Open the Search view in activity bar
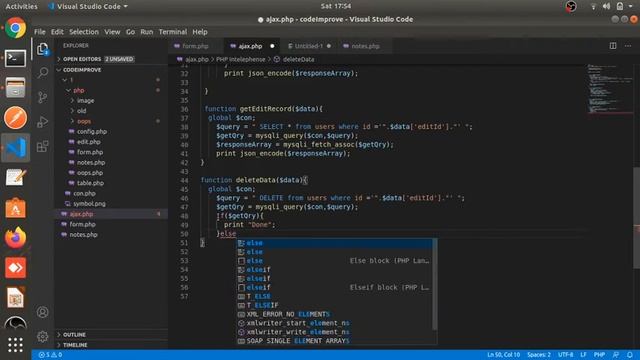 point(42,73)
